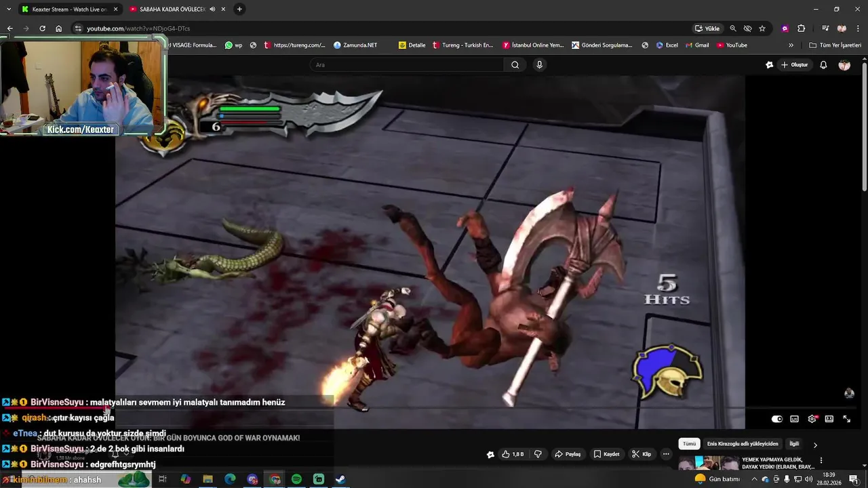Bookmark this page with star icon
868x488 pixels.
point(762,28)
